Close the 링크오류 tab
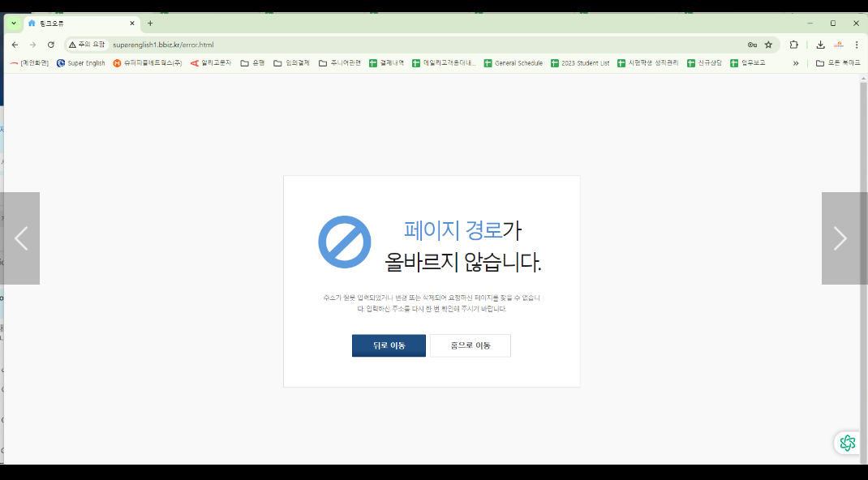868x480 pixels. pyautogui.click(x=132, y=24)
